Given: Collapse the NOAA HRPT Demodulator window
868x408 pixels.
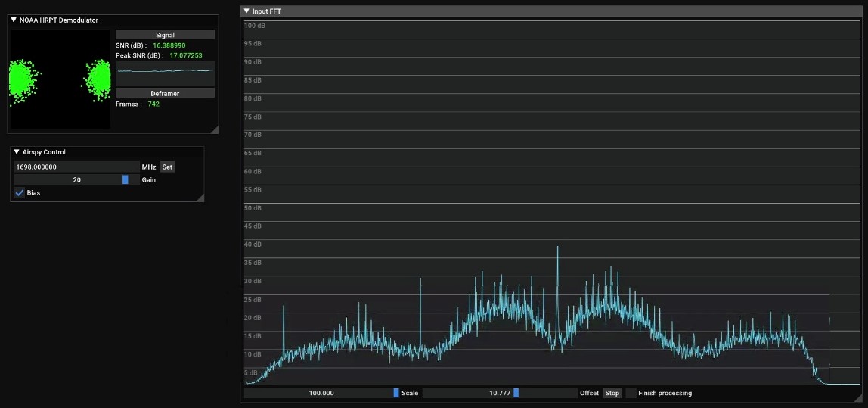Looking at the screenshot, I should pyautogui.click(x=14, y=20).
